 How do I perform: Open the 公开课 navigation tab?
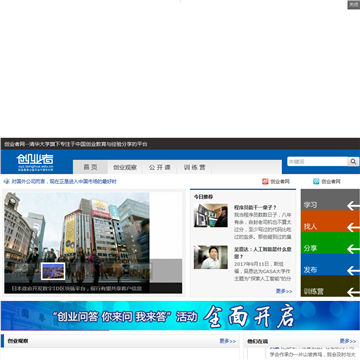pos(160,167)
